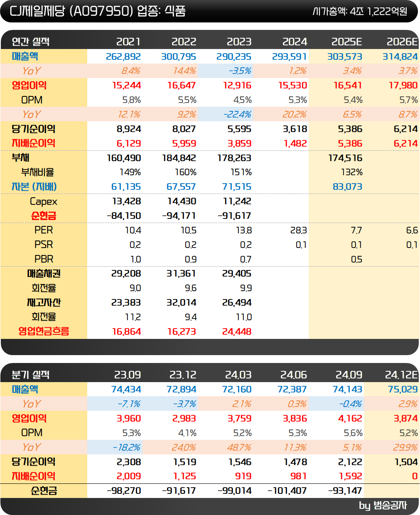Viewport: 420px width, 515px height.
Task: Click the 2023 revenue value 290,235
Action: pos(234,56)
